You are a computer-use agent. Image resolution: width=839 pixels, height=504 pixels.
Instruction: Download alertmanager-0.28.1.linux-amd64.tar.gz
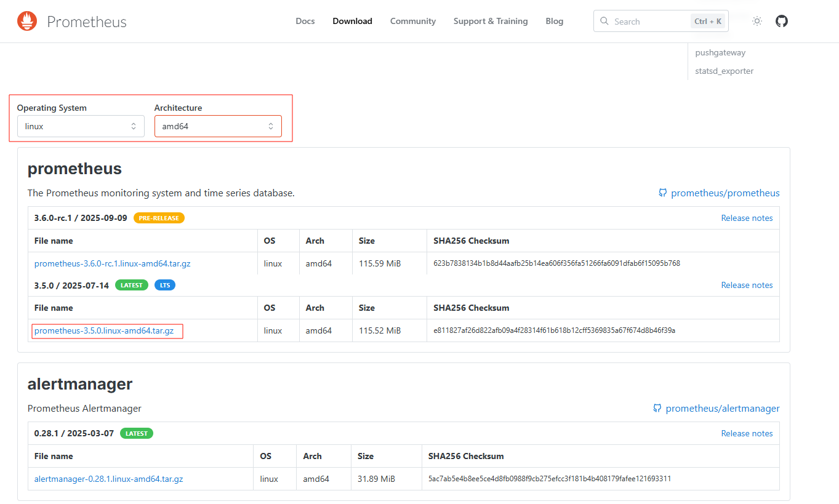109,479
